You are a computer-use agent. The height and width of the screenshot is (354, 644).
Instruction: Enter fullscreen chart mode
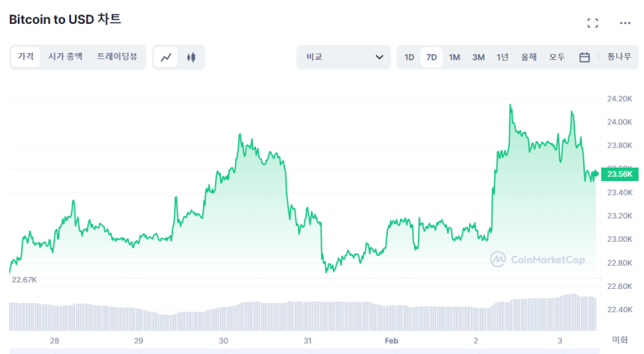click(x=592, y=23)
